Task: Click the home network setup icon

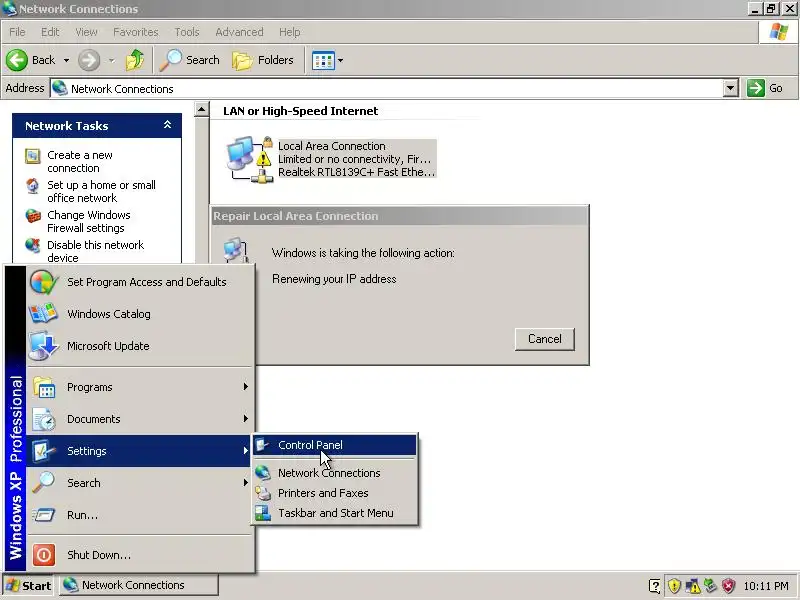Action: click(33, 186)
